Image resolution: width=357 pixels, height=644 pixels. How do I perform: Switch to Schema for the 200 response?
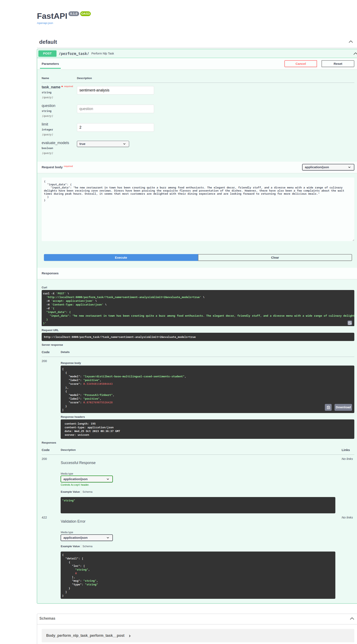[87, 492]
